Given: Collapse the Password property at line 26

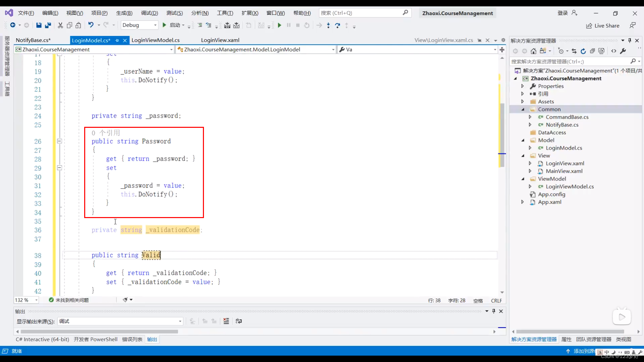Looking at the screenshot, I should 59,141.
